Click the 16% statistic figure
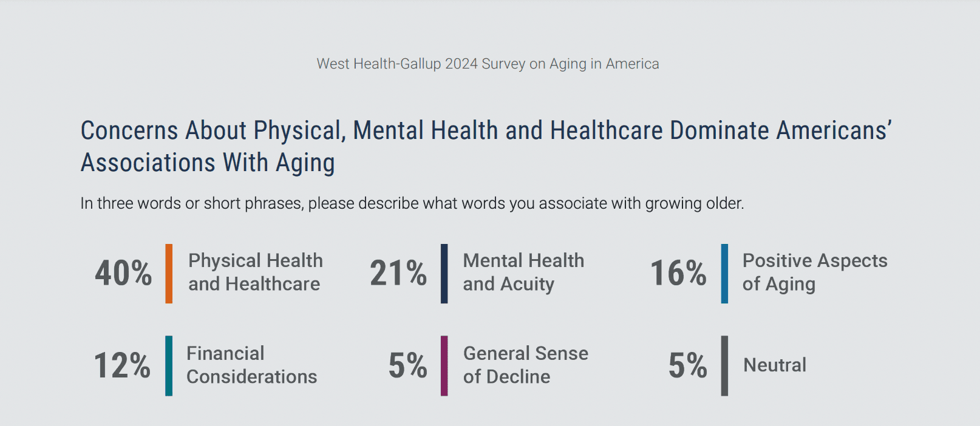Screen dimensions: 980x426 click(678, 273)
